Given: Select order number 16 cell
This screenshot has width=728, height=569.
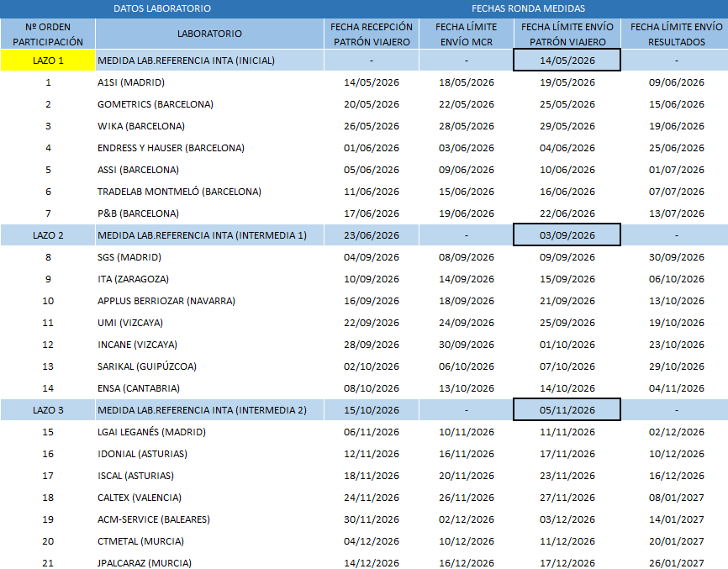Looking at the screenshot, I should (x=48, y=454).
